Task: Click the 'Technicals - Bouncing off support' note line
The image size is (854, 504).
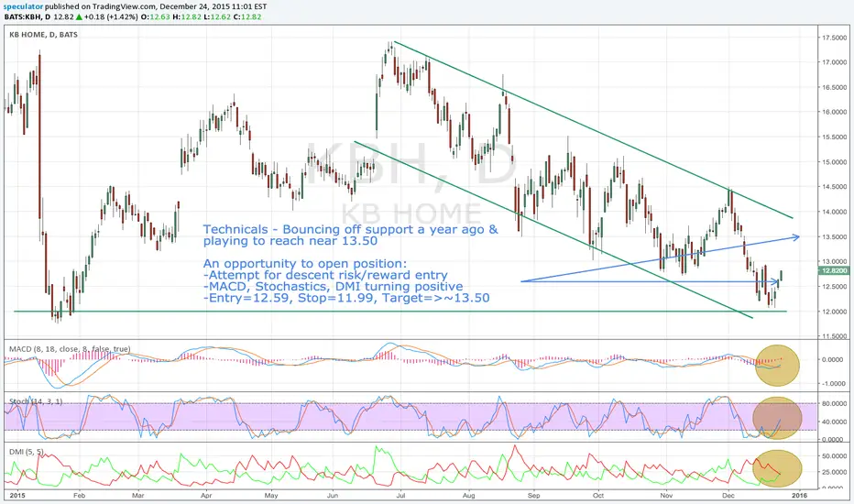Action: (350, 229)
